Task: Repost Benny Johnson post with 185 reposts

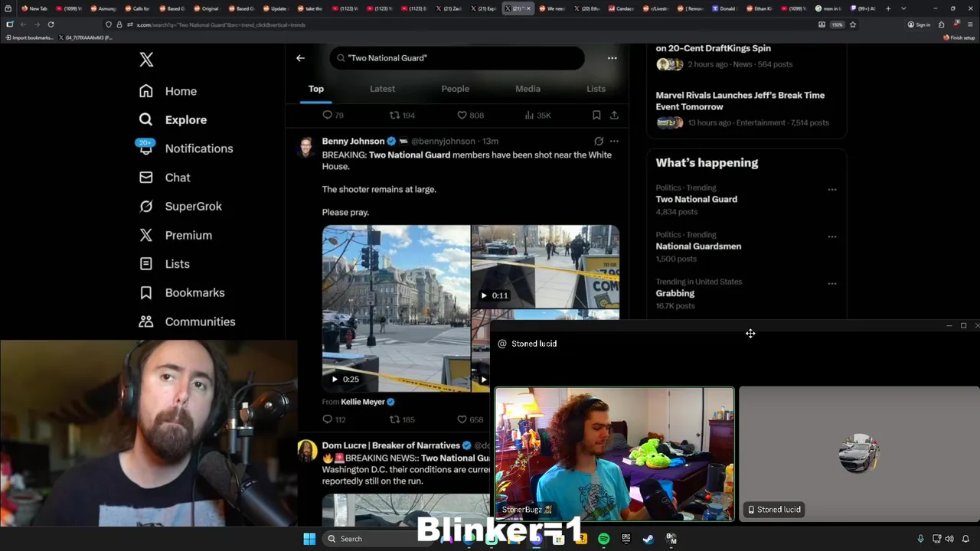Action: (x=402, y=419)
